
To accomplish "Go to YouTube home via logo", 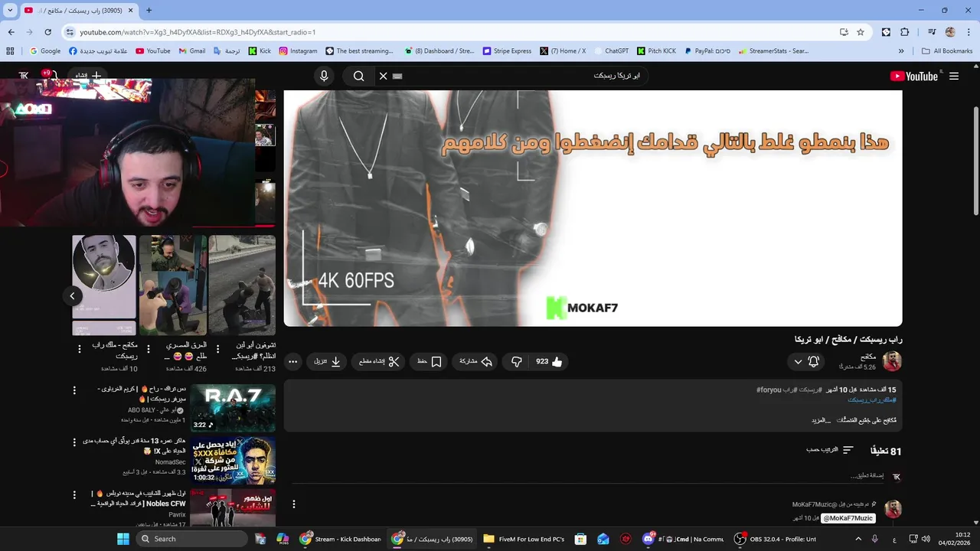I will [914, 76].
